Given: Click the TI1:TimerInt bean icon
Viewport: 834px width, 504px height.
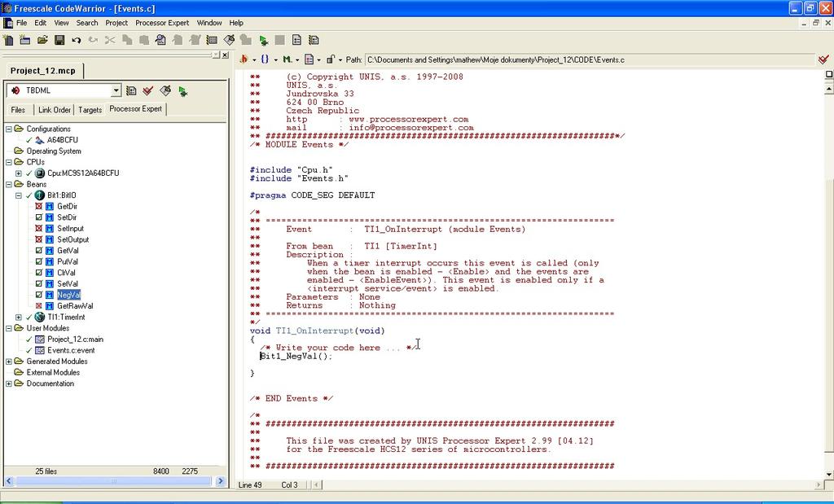Looking at the screenshot, I should coord(40,317).
